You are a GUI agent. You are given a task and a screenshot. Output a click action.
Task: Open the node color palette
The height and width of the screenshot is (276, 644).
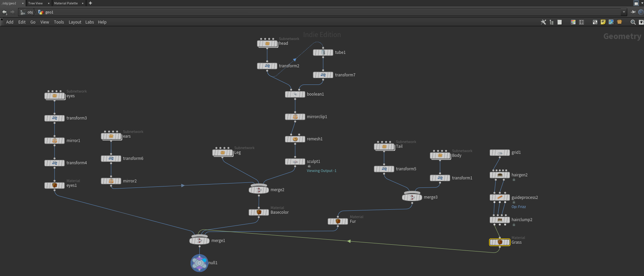pos(573,22)
